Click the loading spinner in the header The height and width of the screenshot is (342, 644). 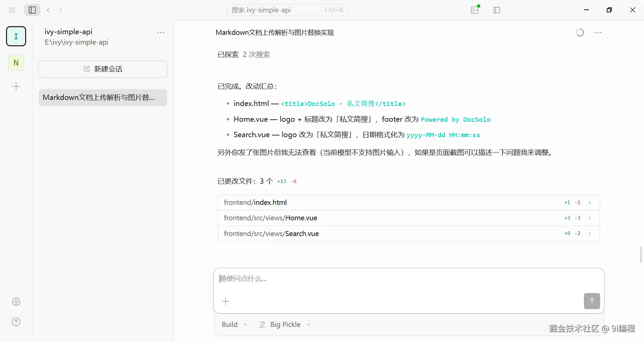pos(580,33)
